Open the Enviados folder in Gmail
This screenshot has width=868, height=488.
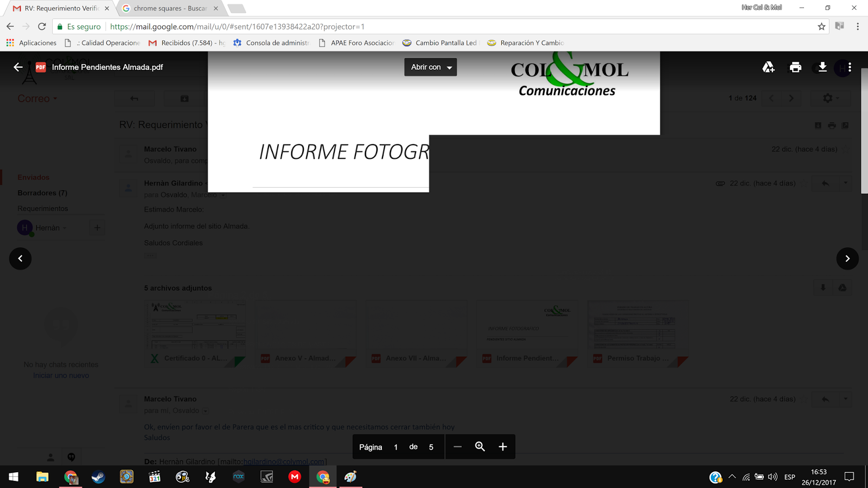[x=33, y=177]
